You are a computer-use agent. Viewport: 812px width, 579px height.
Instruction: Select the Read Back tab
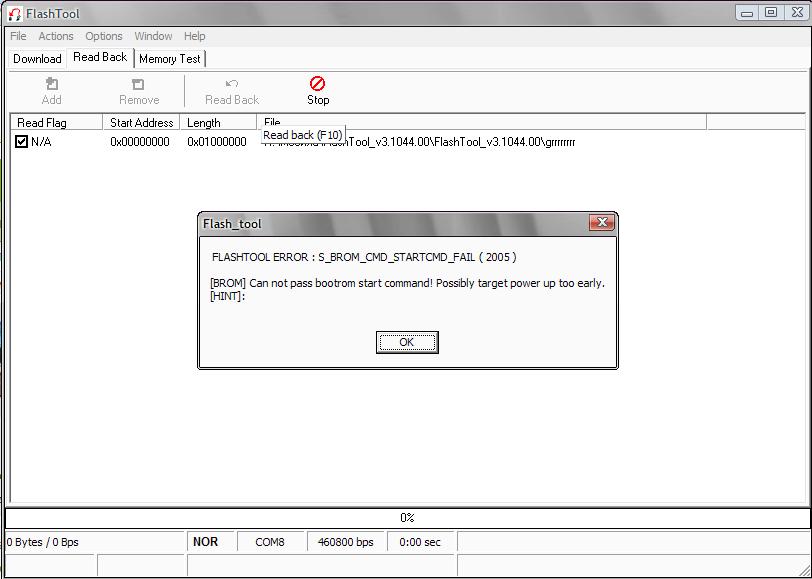[100, 58]
